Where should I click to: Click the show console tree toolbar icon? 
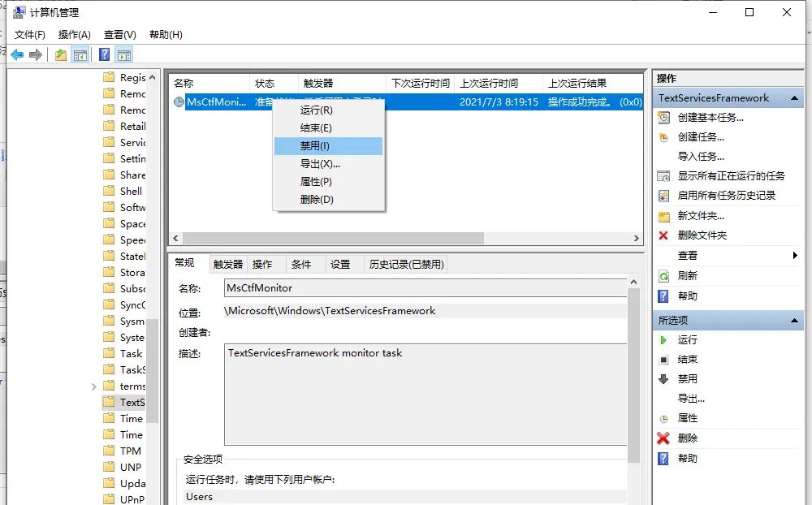click(x=80, y=54)
